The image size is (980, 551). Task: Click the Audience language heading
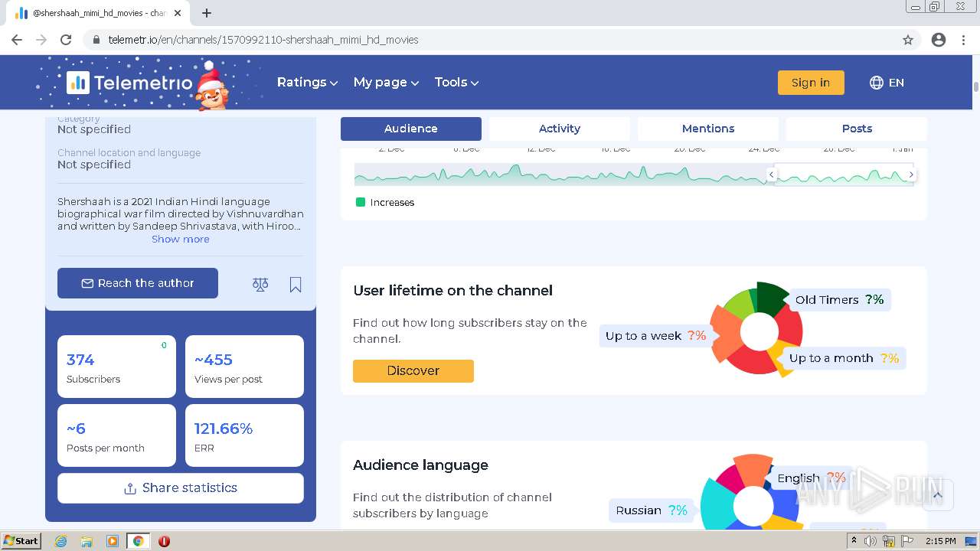tap(420, 465)
